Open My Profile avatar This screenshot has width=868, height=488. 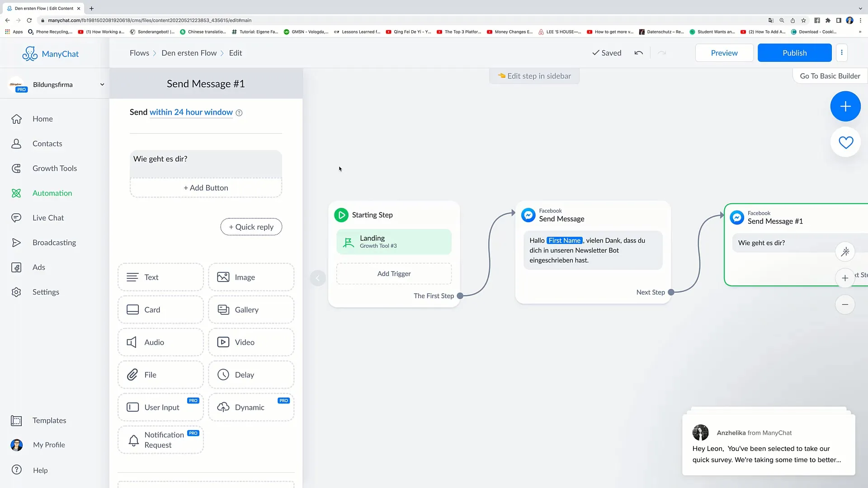(x=17, y=445)
